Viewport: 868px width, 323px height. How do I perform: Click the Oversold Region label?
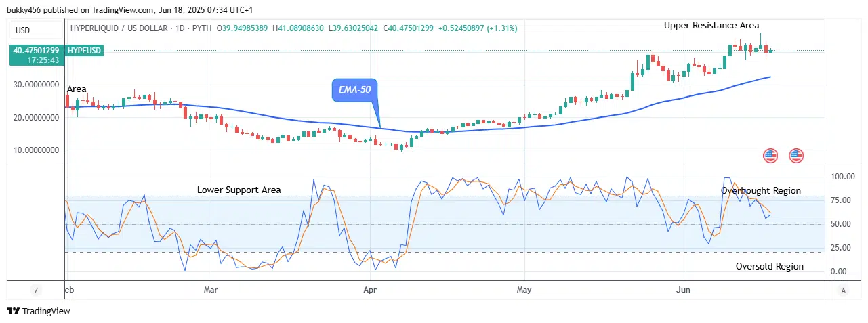769,266
